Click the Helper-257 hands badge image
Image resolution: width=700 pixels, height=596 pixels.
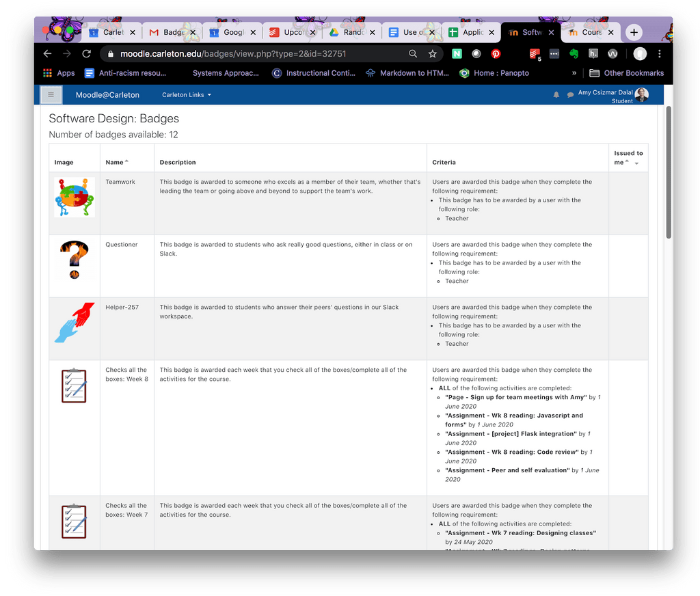(x=75, y=323)
